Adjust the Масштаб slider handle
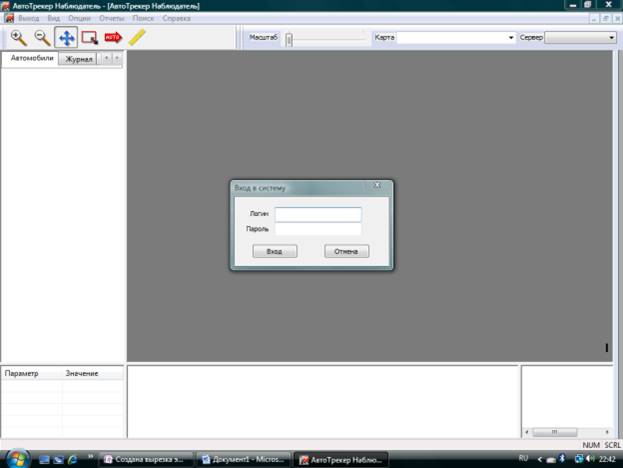 point(289,39)
